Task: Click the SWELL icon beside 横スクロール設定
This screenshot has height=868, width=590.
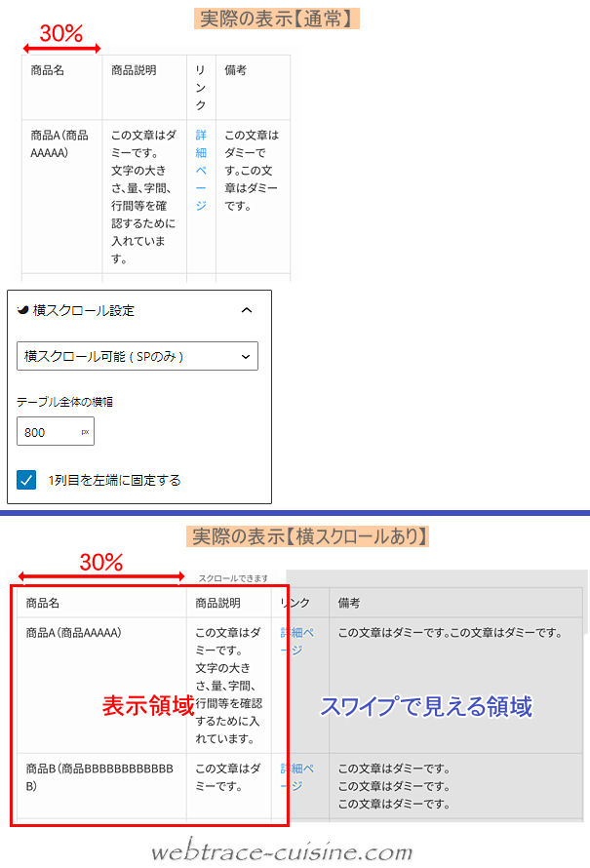Action: 22,310
